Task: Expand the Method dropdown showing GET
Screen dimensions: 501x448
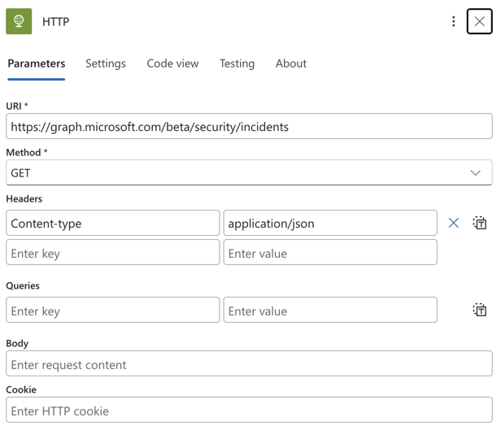Action: click(249, 172)
